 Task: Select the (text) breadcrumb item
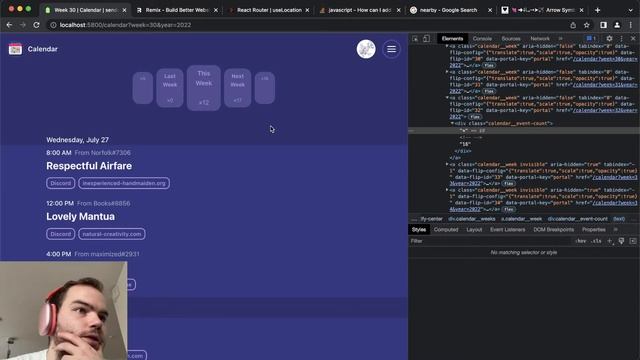click(x=619, y=219)
